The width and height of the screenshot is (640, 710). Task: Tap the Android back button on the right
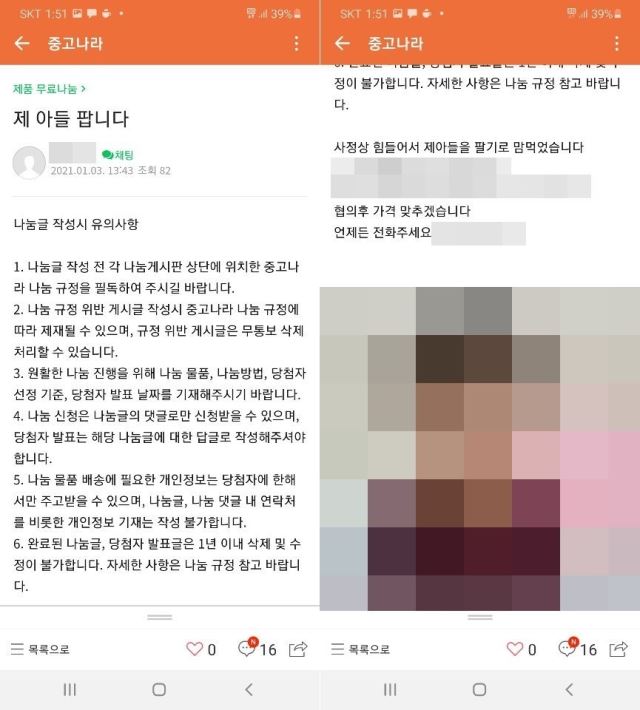(569, 690)
